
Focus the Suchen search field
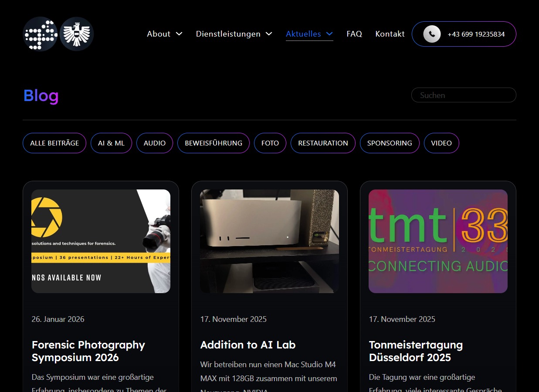(x=464, y=95)
